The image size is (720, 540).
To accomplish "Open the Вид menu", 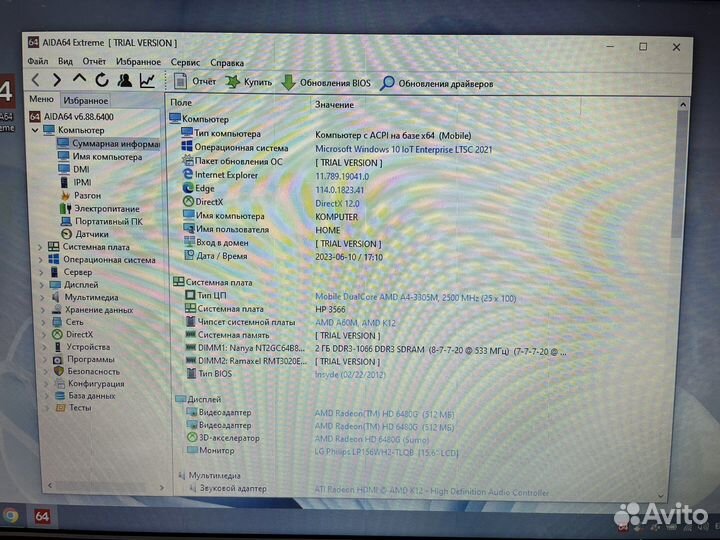I will pyautogui.click(x=65, y=61).
